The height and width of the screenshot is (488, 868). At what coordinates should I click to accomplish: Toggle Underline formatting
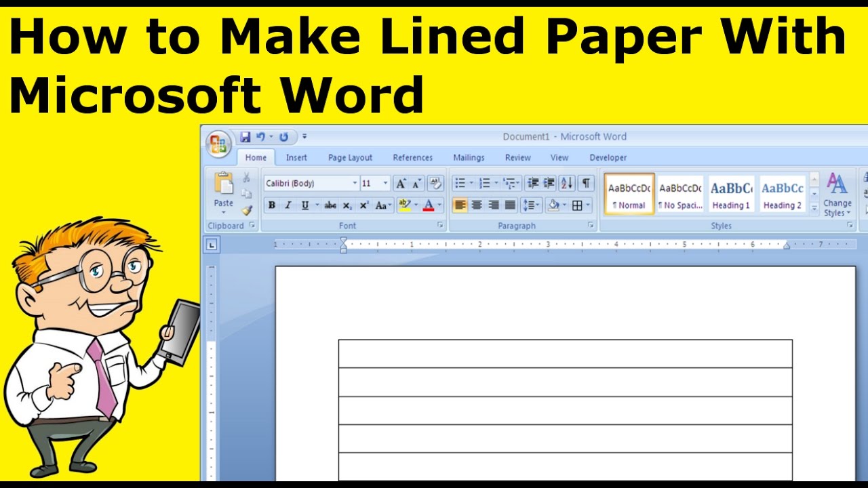click(305, 205)
